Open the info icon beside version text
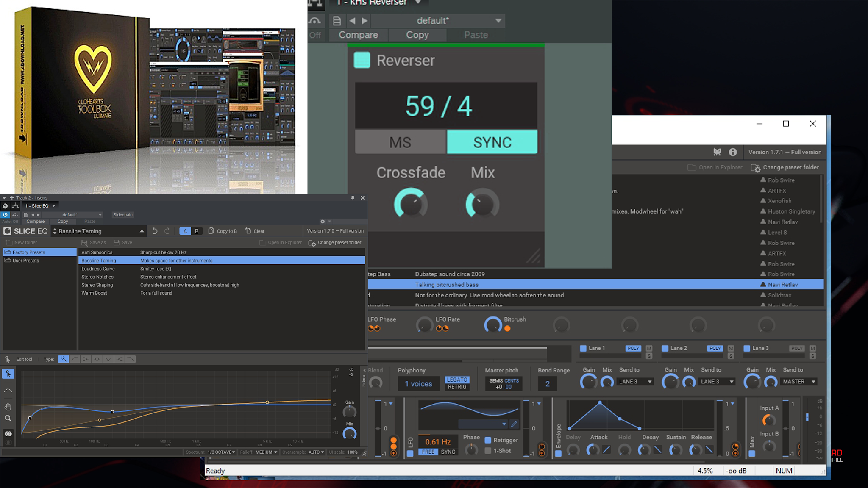This screenshot has height=488, width=868. click(x=733, y=152)
